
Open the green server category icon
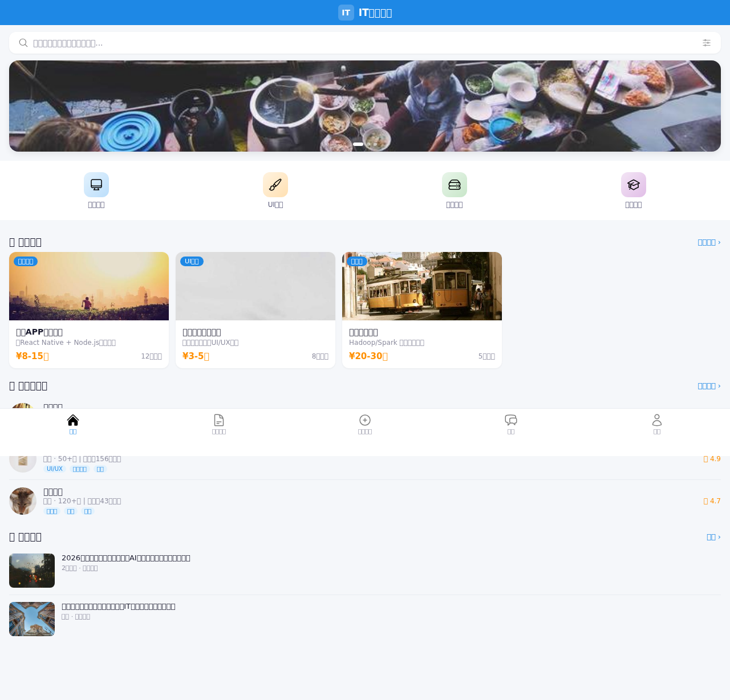click(455, 185)
